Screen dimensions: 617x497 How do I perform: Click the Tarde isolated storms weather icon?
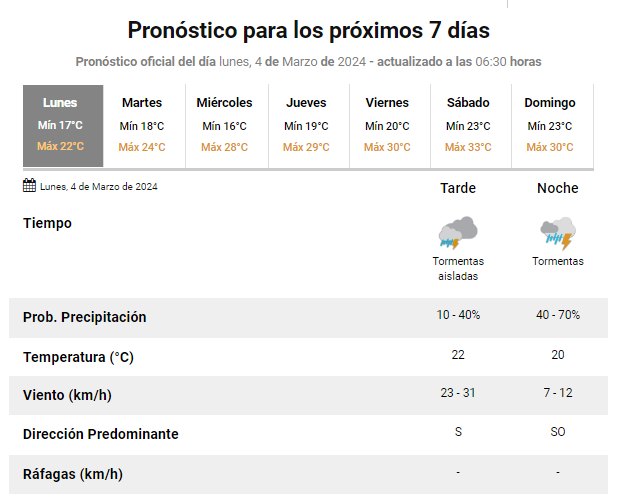[458, 233]
